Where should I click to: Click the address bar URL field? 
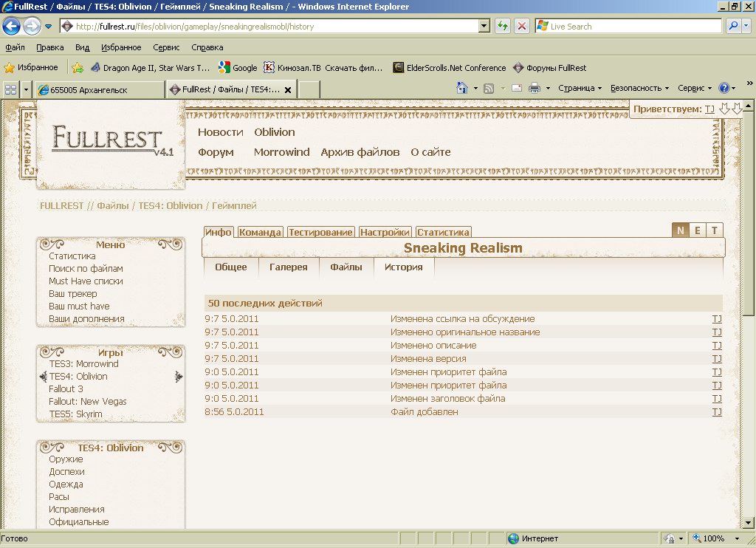[x=270, y=27]
